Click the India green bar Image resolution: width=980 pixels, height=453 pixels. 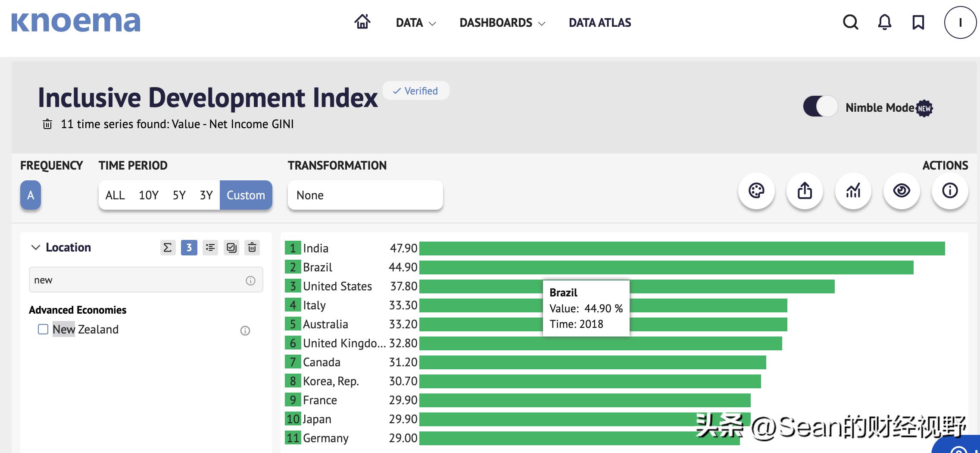tap(682, 249)
